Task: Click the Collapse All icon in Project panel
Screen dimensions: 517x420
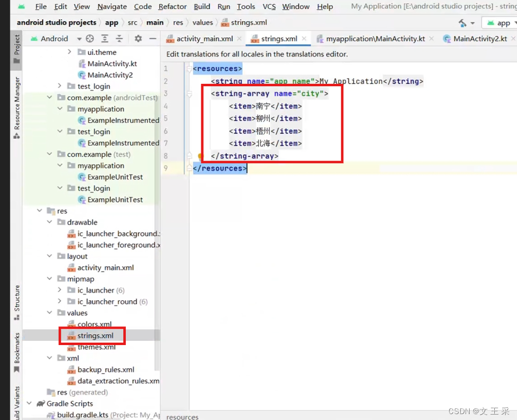Action: click(x=119, y=39)
